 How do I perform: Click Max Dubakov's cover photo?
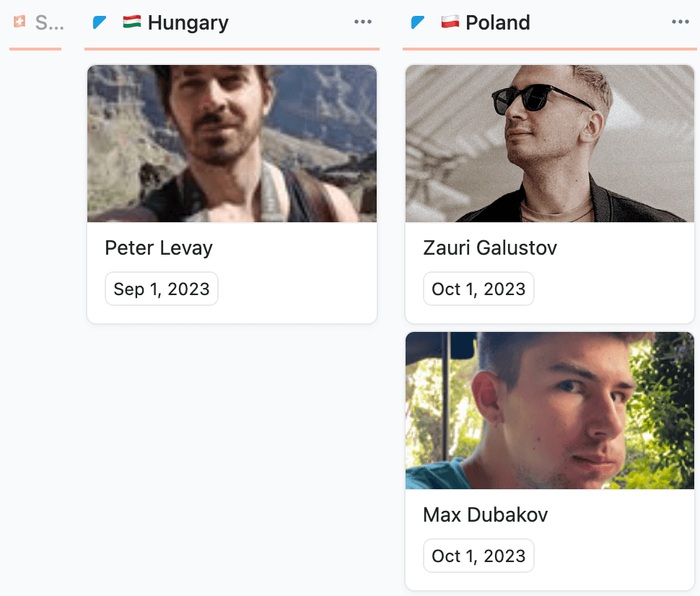[550, 411]
